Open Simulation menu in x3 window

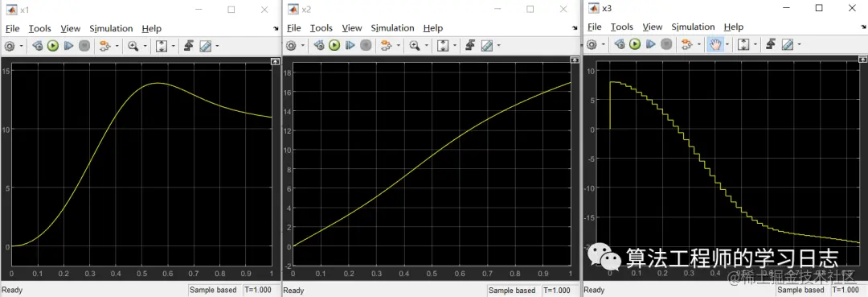click(693, 27)
